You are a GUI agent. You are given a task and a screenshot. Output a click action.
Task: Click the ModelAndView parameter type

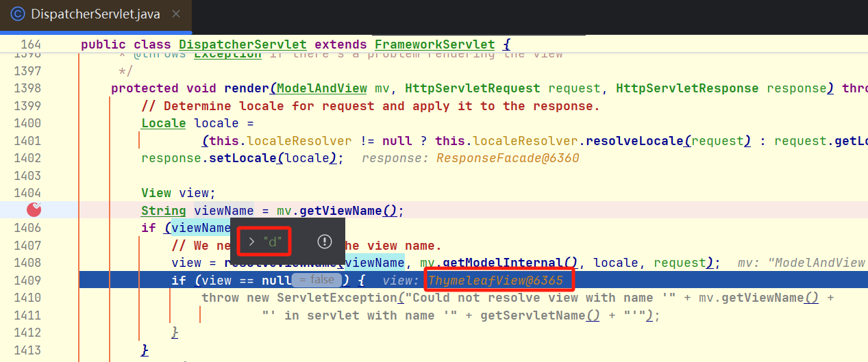322,88
